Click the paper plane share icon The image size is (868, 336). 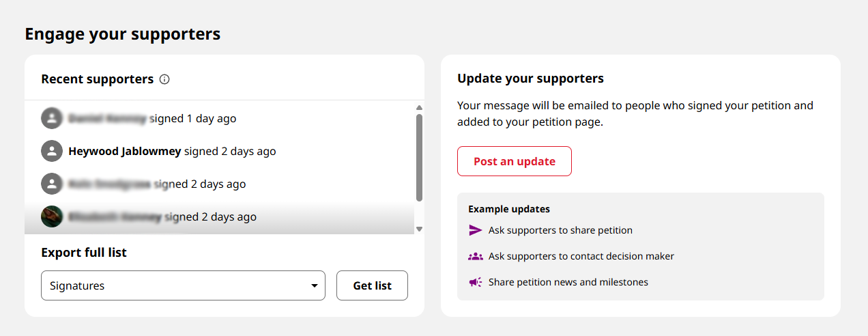476,231
